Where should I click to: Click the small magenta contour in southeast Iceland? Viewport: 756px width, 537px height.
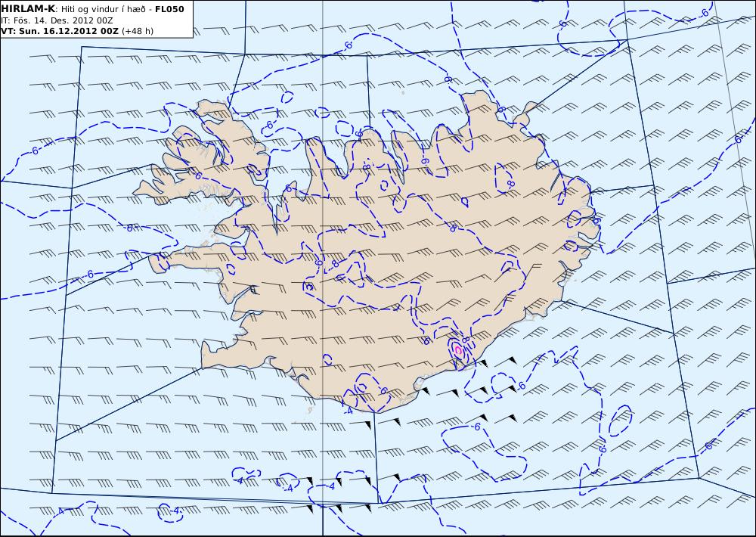click(458, 351)
